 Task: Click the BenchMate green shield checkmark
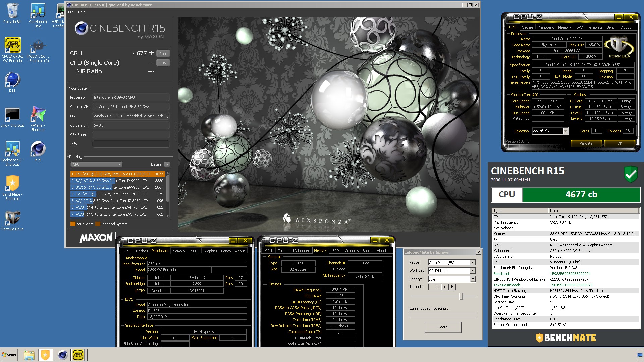pyautogui.click(x=631, y=174)
